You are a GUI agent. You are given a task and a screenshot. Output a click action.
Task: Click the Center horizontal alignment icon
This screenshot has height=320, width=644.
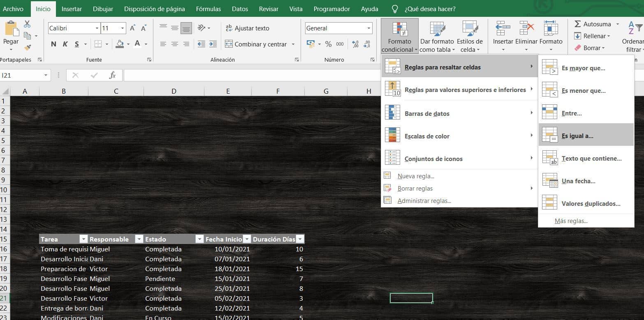pyautogui.click(x=175, y=44)
